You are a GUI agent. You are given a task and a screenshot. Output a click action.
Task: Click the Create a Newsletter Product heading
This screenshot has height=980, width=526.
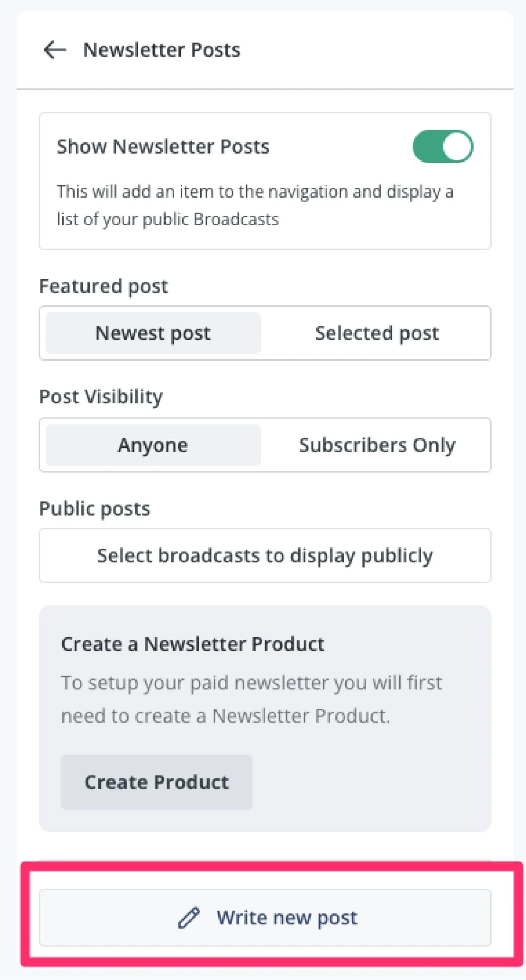pyautogui.click(x=193, y=644)
